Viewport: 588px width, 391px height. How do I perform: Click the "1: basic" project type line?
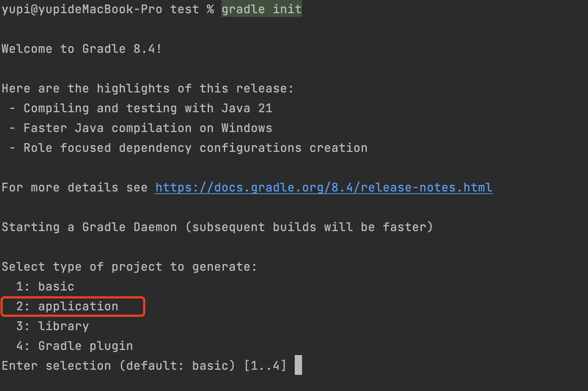pos(45,286)
